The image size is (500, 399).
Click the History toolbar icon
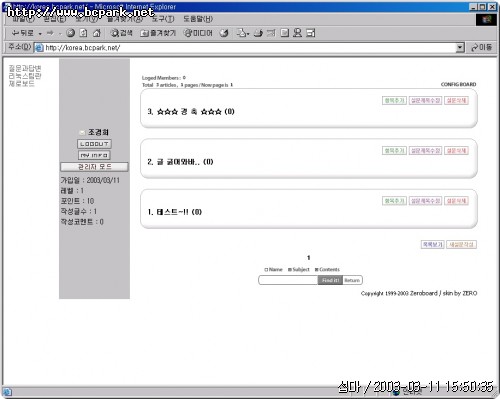(x=224, y=33)
